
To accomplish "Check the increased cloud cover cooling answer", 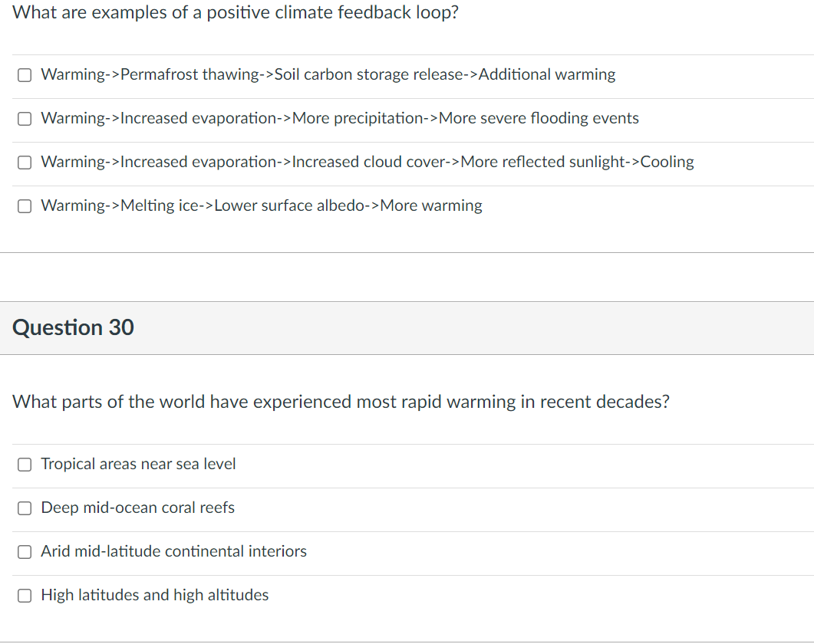I will tap(24, 162).
